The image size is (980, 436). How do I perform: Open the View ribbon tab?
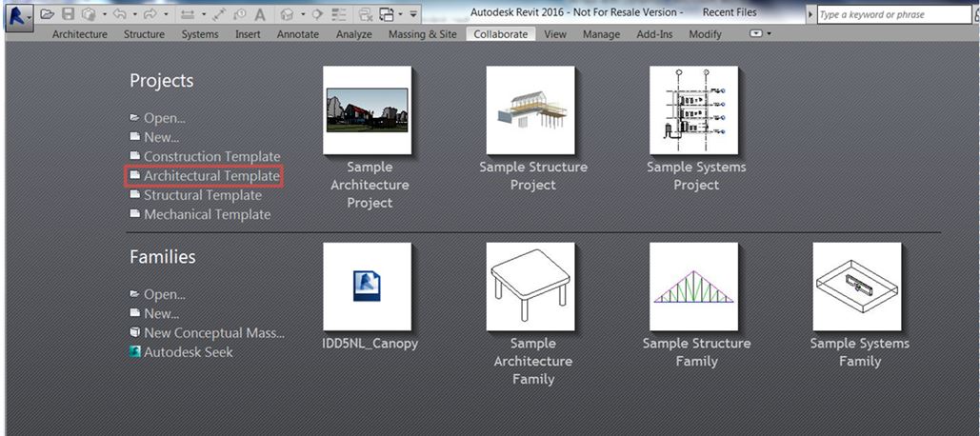coord(555,34)
